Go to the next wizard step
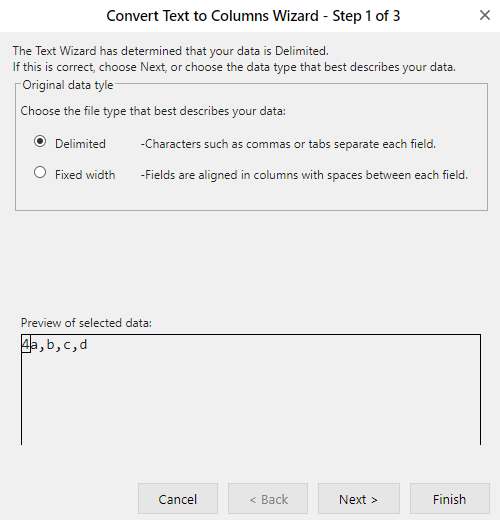 (359, 499)
